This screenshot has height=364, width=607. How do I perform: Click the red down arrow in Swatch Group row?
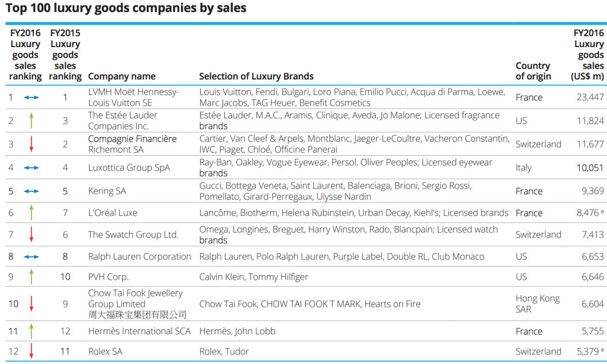pyautogui.click(x=31, y=234)
